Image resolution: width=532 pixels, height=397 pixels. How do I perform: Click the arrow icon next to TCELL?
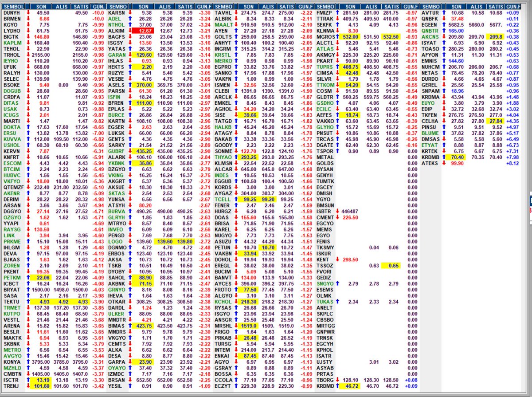pyautogui.click(x=236, y=200)
